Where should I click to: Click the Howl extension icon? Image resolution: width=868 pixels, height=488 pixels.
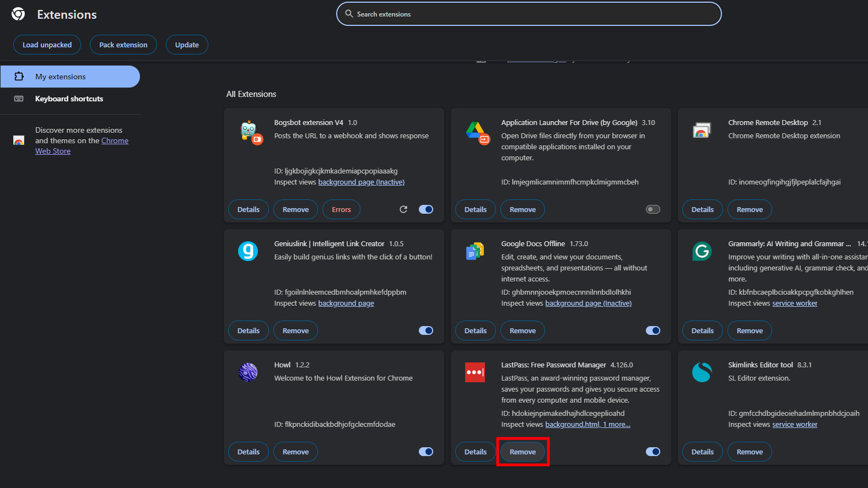coord(248,372)
